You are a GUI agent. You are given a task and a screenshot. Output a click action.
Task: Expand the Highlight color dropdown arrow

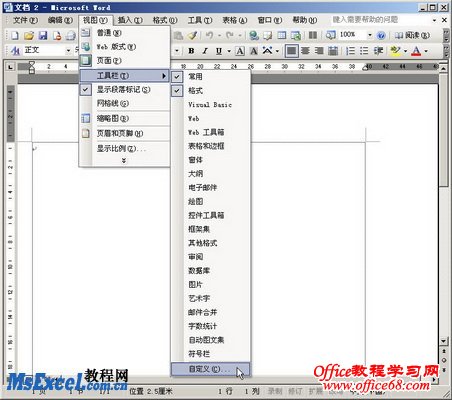tap(405, 51)
